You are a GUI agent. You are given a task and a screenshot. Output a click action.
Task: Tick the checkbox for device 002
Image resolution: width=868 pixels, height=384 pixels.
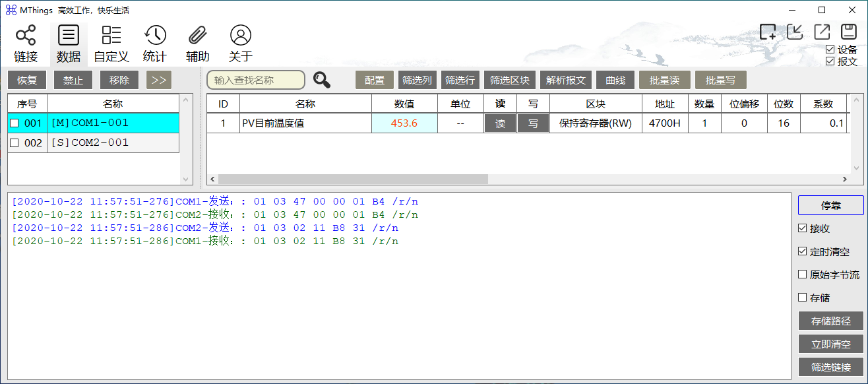15,143
